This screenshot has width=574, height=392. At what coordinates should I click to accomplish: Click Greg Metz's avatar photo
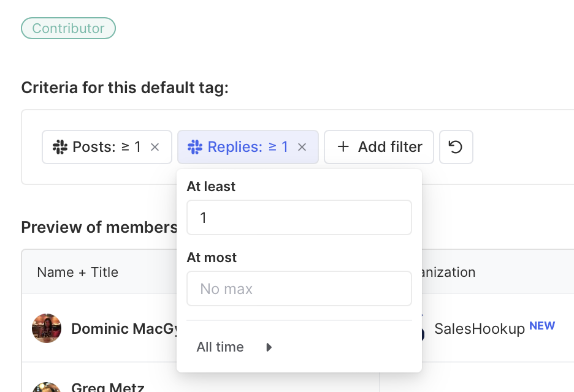pyautogui.click(x=47, y=388)
